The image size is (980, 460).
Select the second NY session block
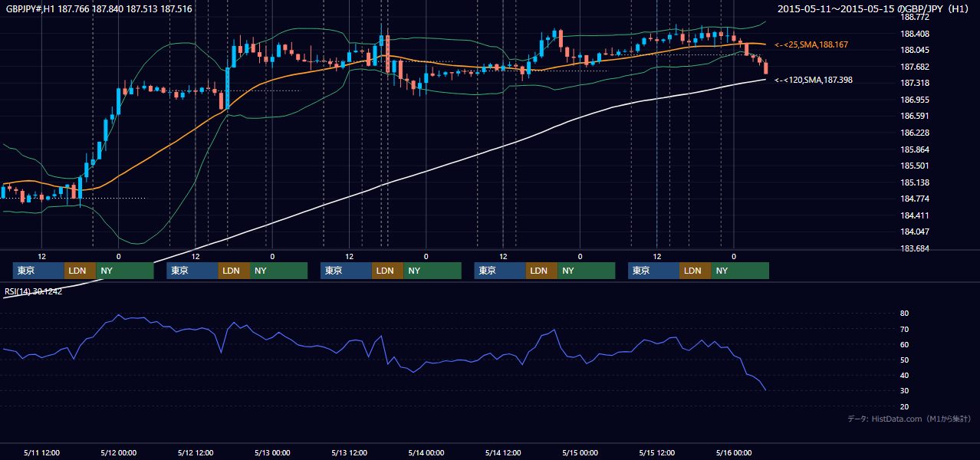[279, 271]
